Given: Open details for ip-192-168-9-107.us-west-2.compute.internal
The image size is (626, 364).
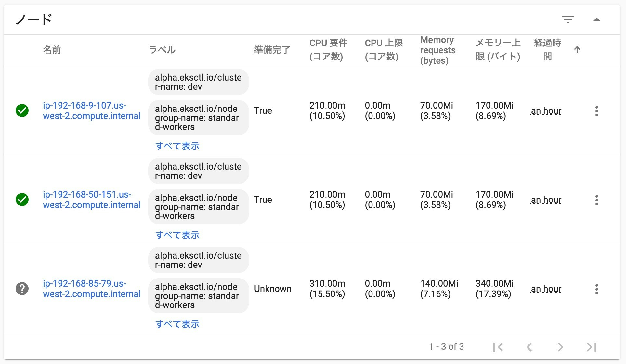Looking at the screenshot, I should (x=92, y=111).
